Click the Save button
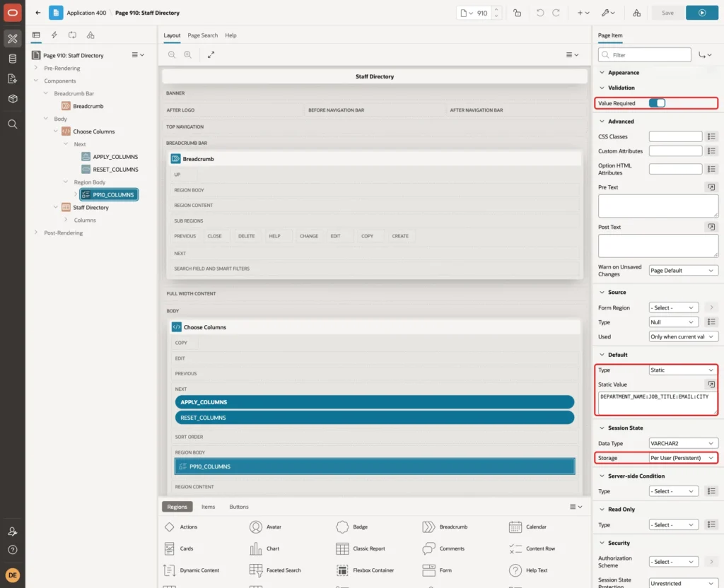724x588 pixels. pos(667,13)
